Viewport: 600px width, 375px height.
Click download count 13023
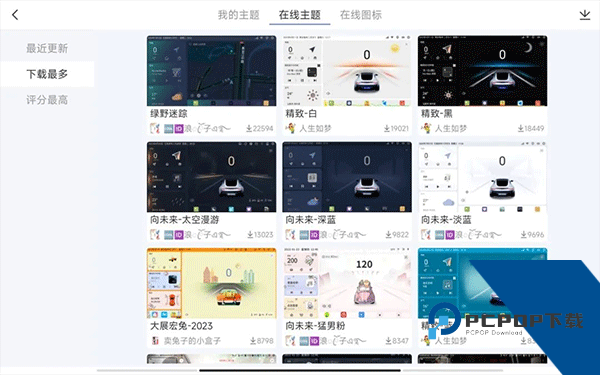(x=260, y=235)
